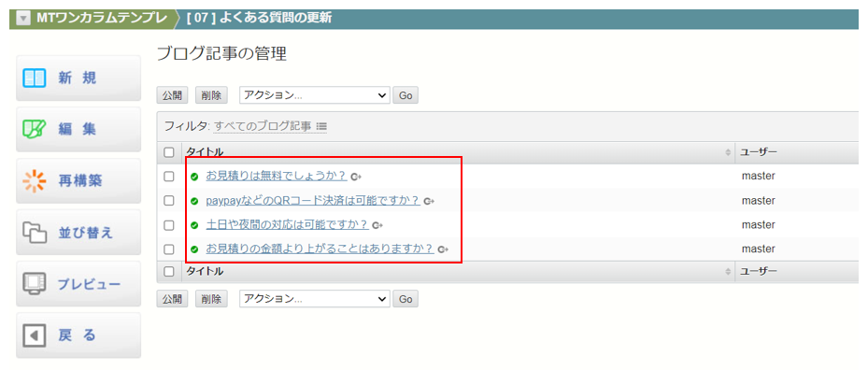Click [ 07 ] よくある質問の更新 breadcrumb
Image resolution: width=868 pixels, height=370 pixels.
point(260,18)
